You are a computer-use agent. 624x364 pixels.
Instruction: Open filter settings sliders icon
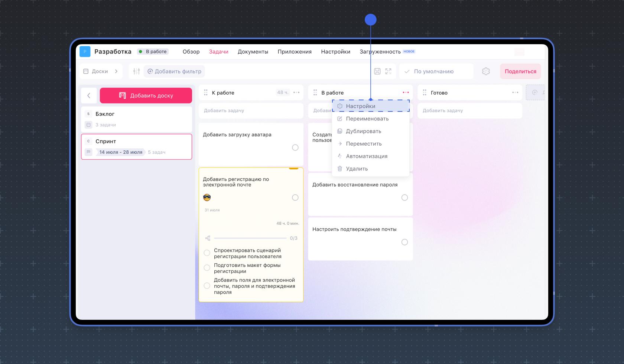click(136, 71)
